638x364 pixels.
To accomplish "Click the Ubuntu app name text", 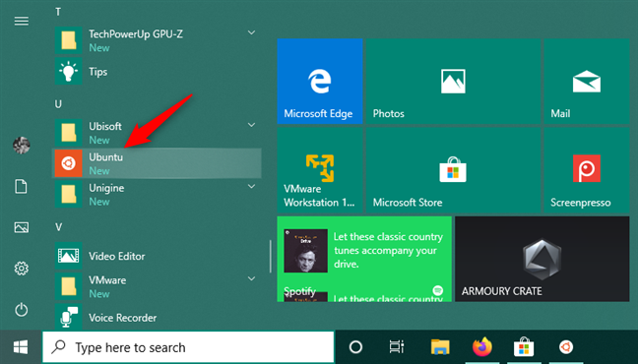I will tap(105, 157).
